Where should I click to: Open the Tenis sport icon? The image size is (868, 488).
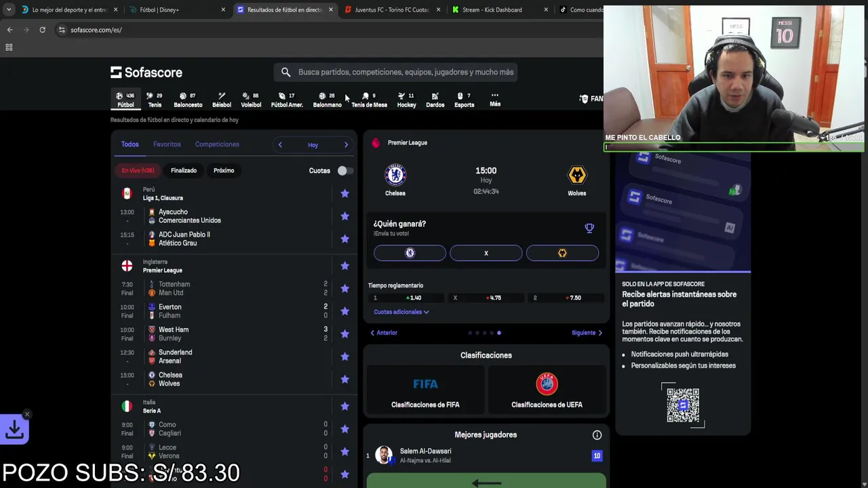pos(155,100)
